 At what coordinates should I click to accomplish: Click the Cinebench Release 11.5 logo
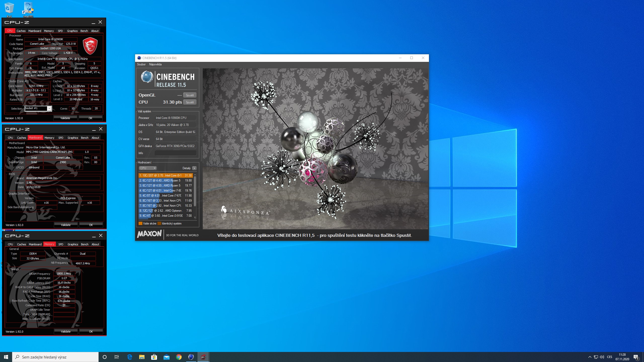tap(168, 79)
